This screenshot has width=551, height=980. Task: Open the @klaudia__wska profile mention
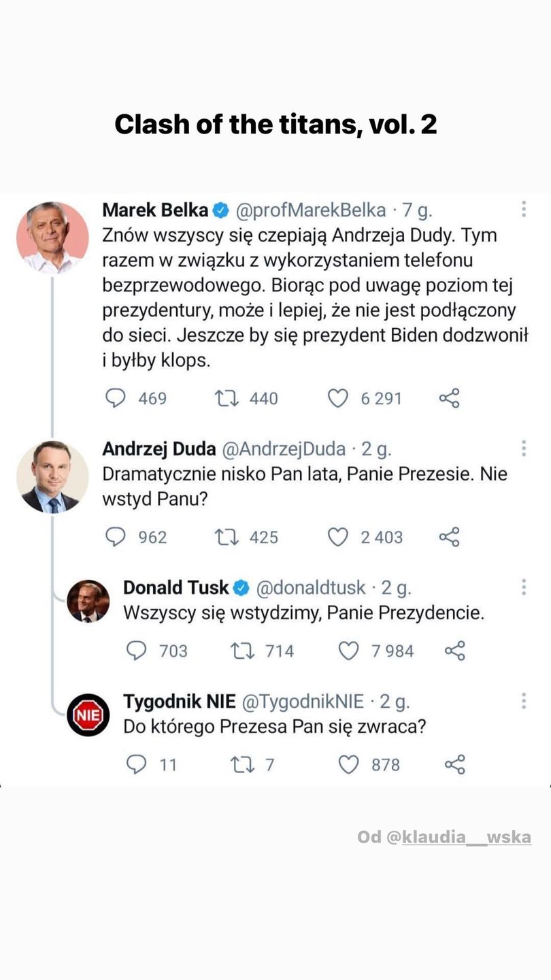click(x=466, y=837)
